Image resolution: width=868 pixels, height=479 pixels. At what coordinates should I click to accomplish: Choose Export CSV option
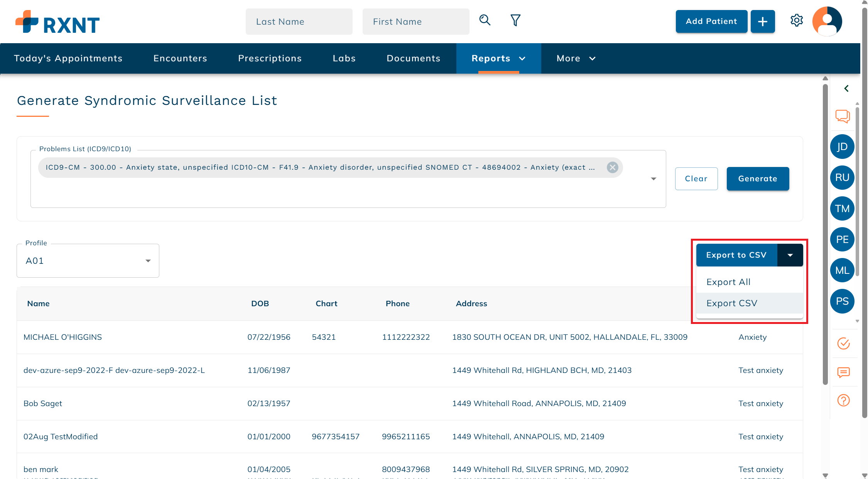pos(750,303)
